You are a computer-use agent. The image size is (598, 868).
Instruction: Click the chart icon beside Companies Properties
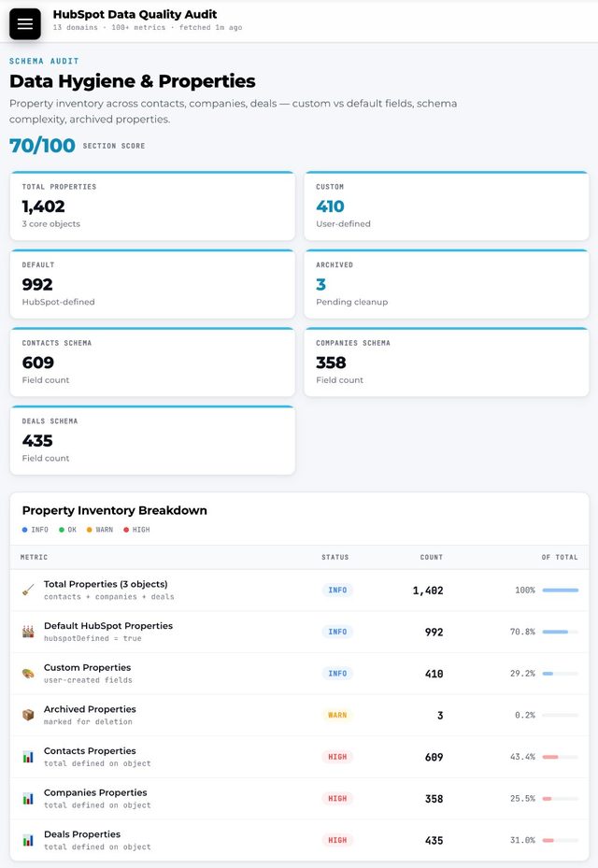pyautogui.click(x=28, y=798)
